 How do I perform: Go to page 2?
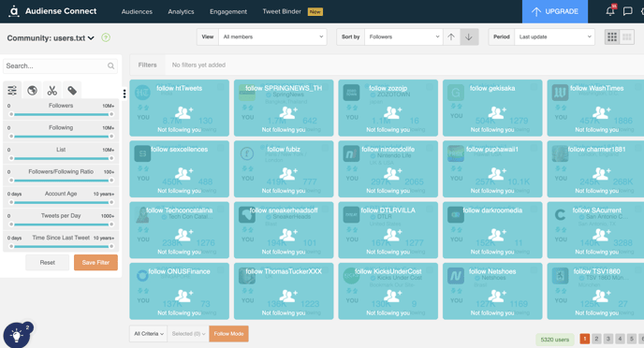pos(596,339)
